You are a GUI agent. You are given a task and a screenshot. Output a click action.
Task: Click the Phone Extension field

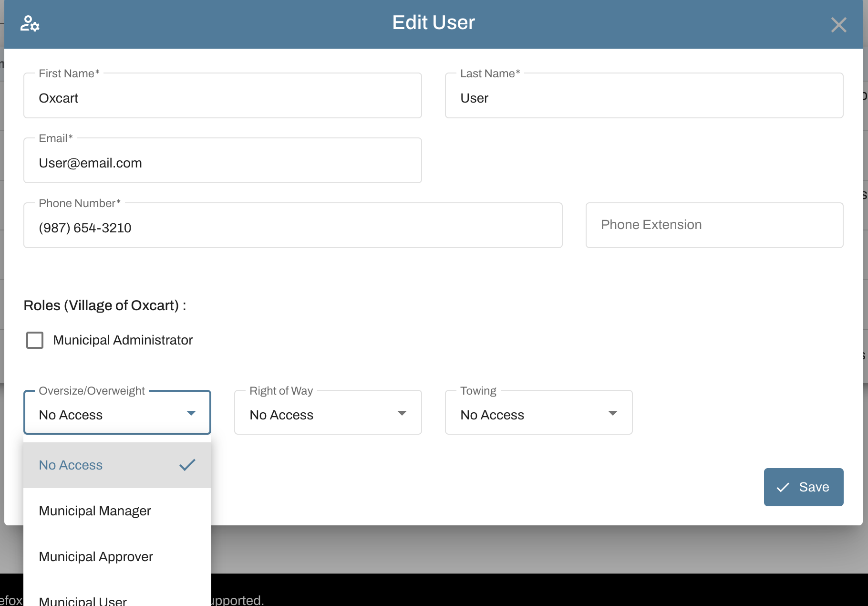(x=714, y=225)
